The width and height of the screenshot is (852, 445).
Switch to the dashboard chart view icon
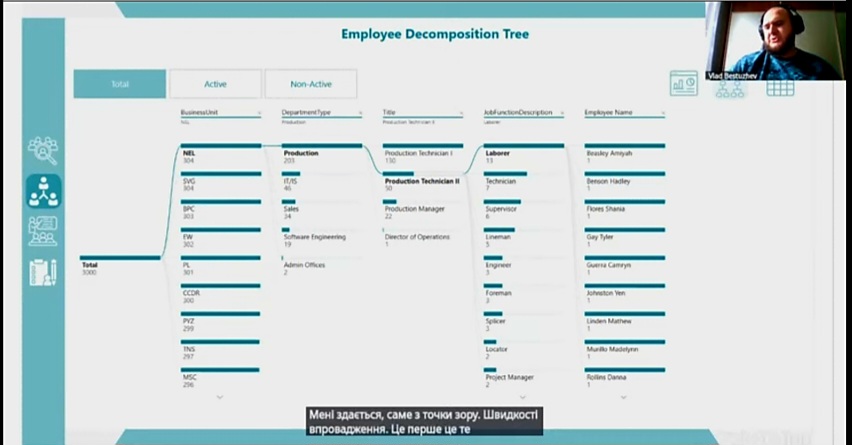point(684,84)
